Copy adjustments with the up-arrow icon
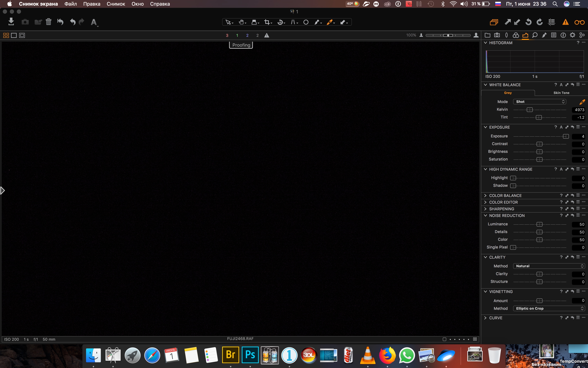Screen dimensions: 588x368 (507, 22)
